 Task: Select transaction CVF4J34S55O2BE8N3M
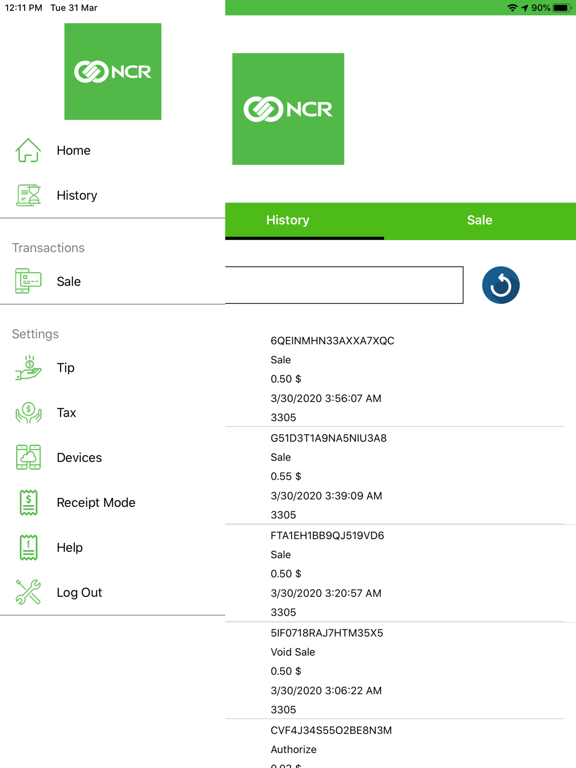(x=331, y=731)
